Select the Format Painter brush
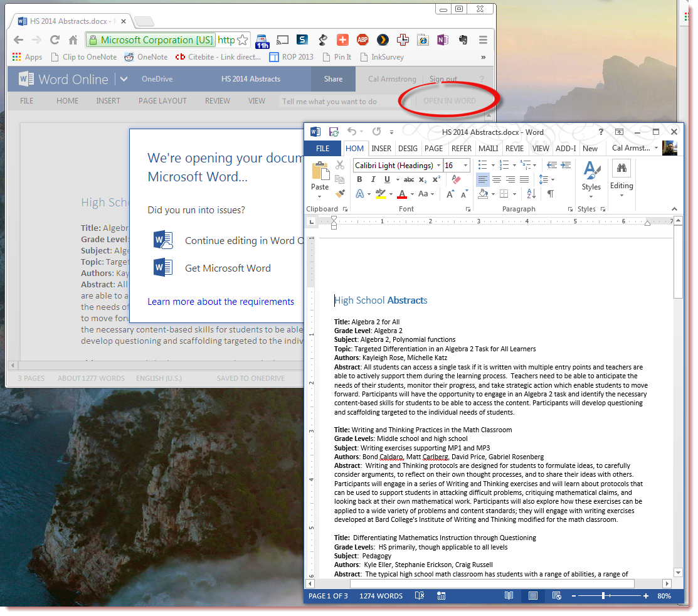The height and width of the screenshot is (616, 698). click(340, 194)
